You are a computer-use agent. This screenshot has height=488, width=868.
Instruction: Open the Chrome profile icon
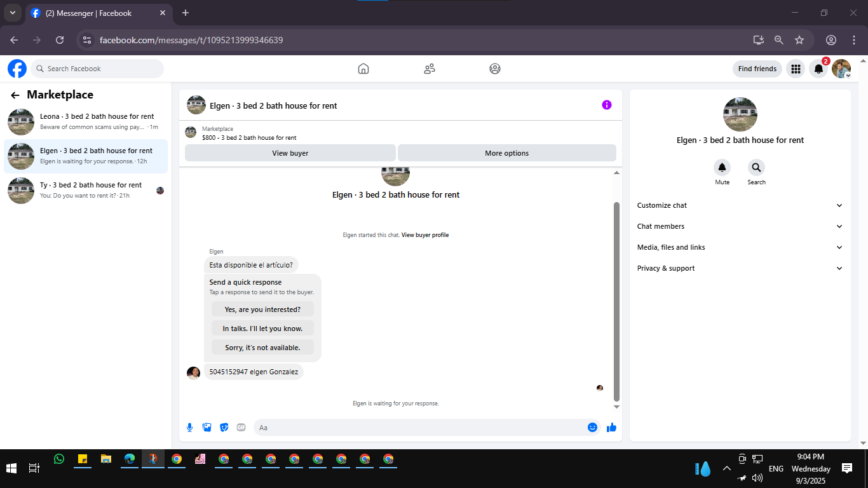[831, 40]
